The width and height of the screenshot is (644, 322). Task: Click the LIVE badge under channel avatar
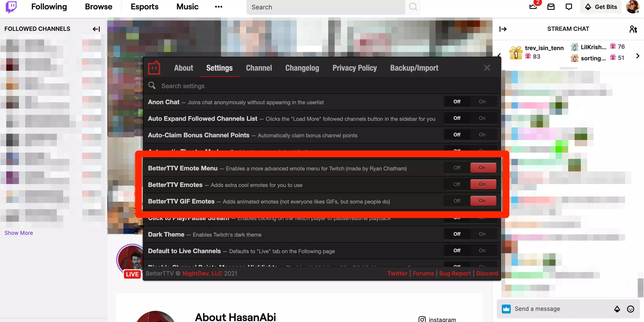(x=132, y=274)
